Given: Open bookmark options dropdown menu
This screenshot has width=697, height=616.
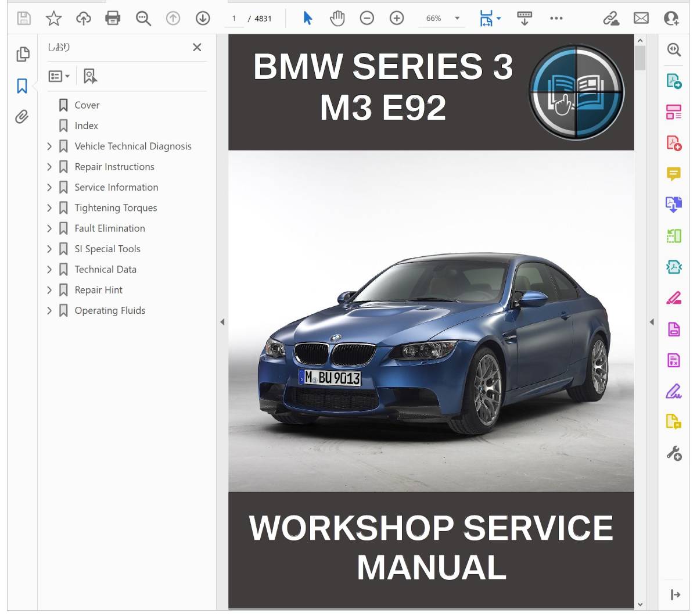Looking at the screenshot, I should point(59,76).
